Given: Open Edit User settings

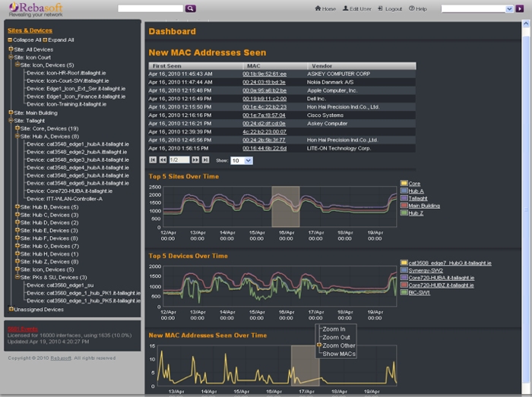Looking at the screenshot, I should (x=357, y=9).
